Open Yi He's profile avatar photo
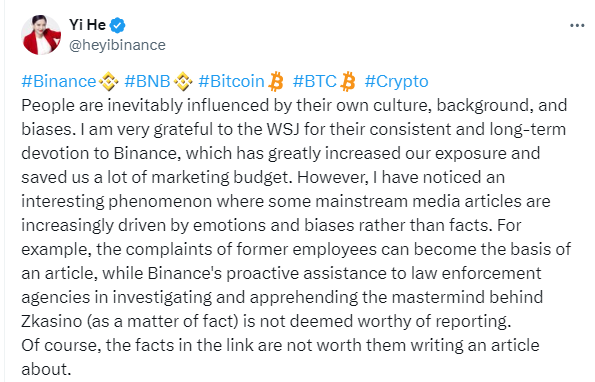 click(x=41, y=35)
